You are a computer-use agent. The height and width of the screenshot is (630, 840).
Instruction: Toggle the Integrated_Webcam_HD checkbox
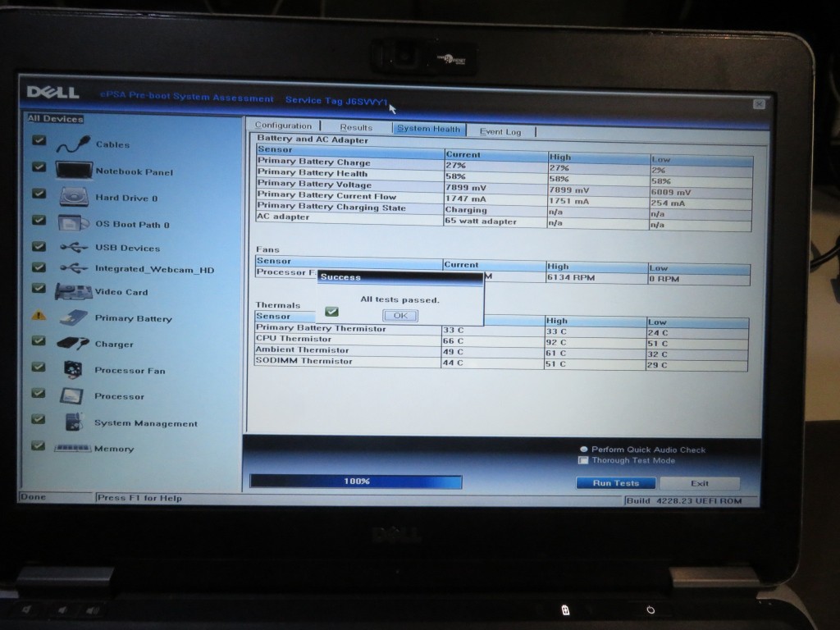point(39,267)
